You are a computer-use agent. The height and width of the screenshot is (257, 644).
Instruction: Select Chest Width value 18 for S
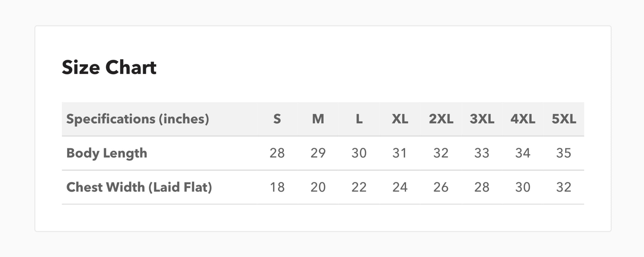pyautogui.click(x=277, y=187)
